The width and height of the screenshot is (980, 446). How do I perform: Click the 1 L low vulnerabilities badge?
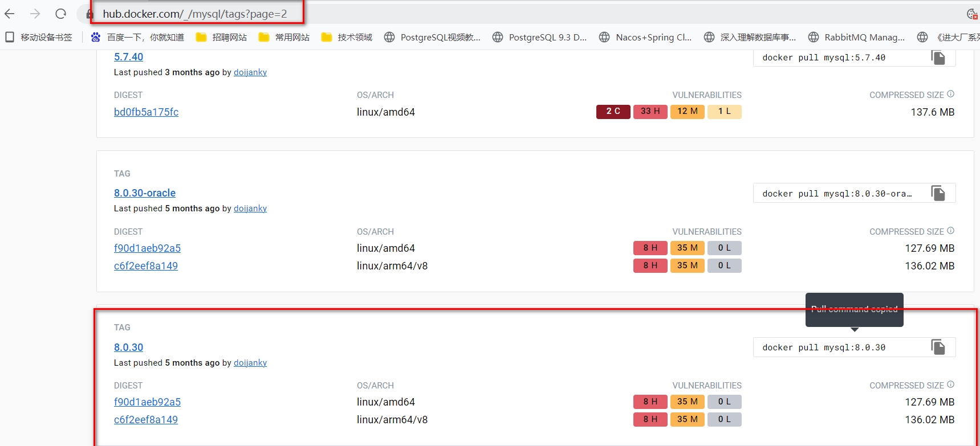tap(725, 112)
